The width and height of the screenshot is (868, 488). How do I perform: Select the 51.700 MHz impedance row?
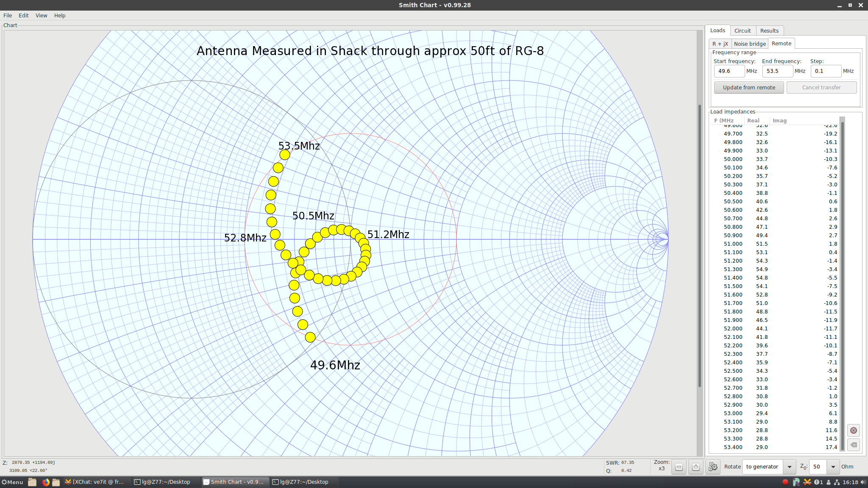pos(775,303)
